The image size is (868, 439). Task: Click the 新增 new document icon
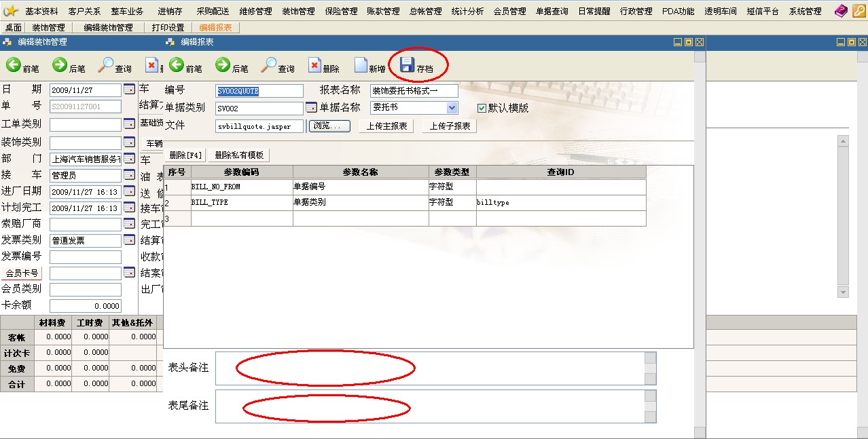pos(361,65)
